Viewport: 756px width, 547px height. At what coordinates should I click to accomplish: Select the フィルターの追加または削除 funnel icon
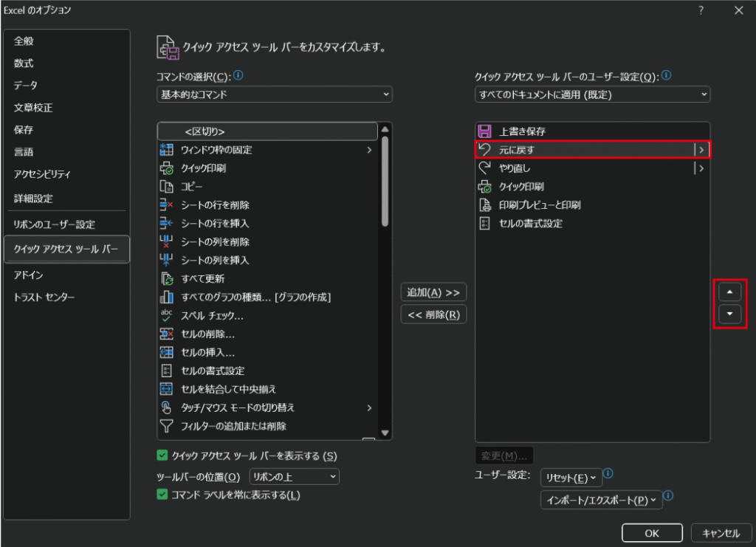(166, 426)
